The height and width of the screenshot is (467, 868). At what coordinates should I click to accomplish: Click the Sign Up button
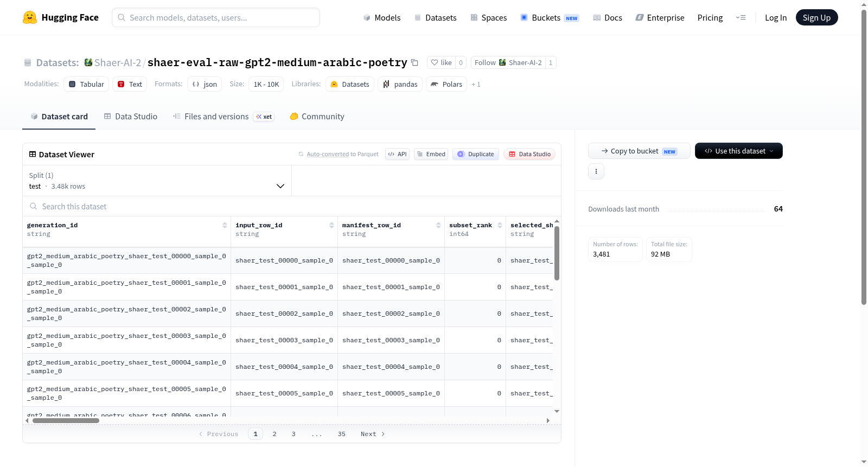coord(816,17)
